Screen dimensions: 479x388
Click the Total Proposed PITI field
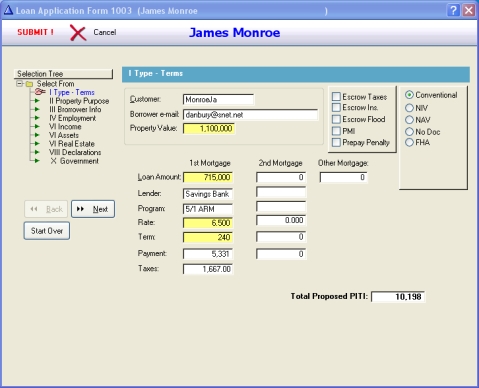(x=398, y=297)
